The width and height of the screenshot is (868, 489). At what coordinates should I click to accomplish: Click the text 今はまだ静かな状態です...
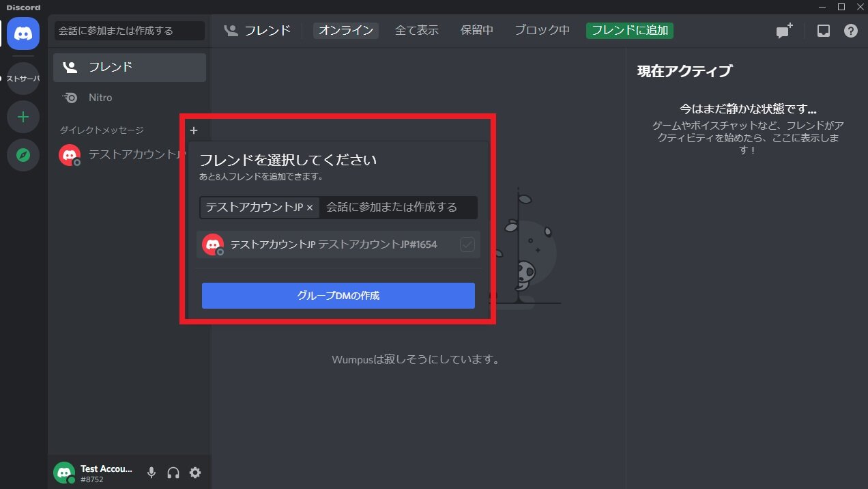pyautogui.click(x=748, y=109)
